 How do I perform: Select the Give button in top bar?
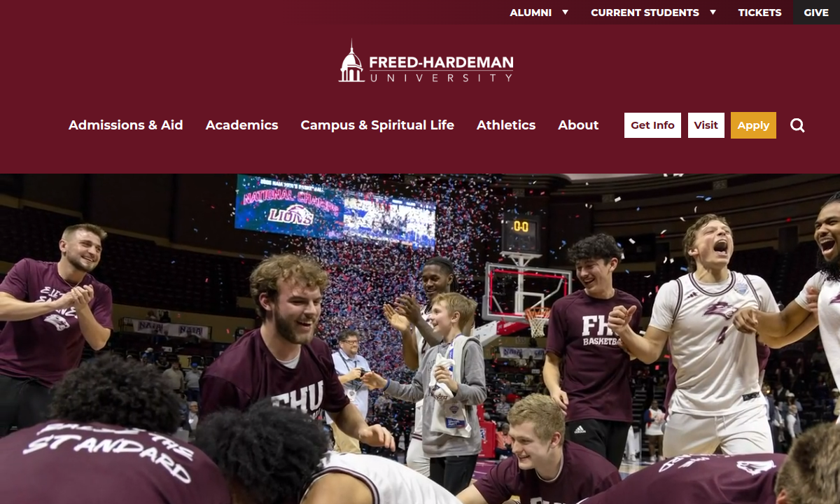pyautogui.click(x=816, y=13)
